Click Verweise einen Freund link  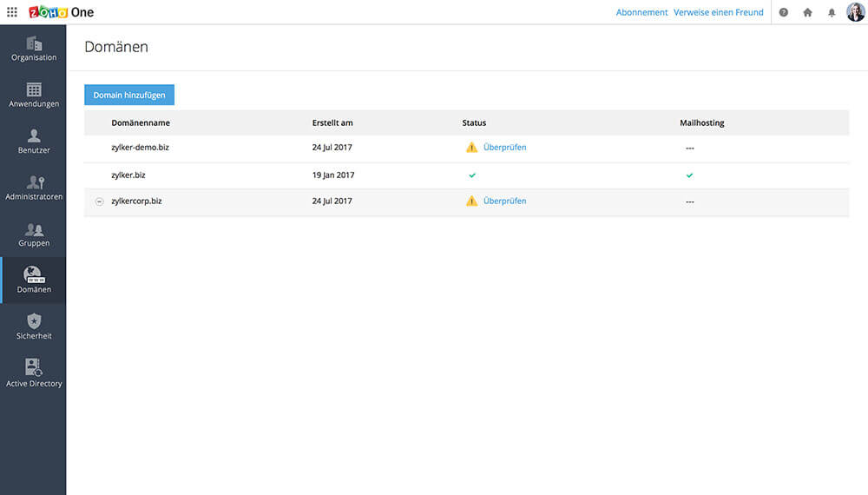718,12
